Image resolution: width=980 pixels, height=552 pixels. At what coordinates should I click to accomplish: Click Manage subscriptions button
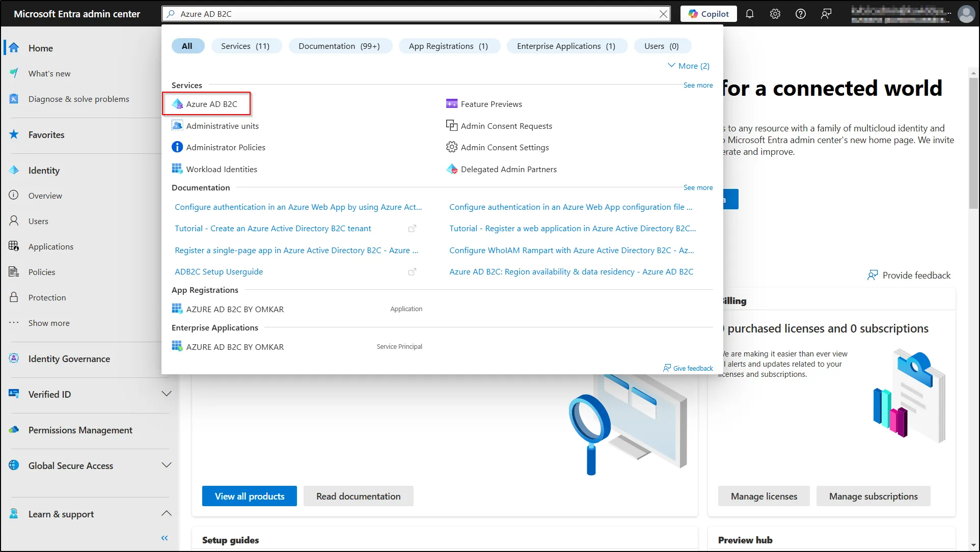[x=874, y=496]
